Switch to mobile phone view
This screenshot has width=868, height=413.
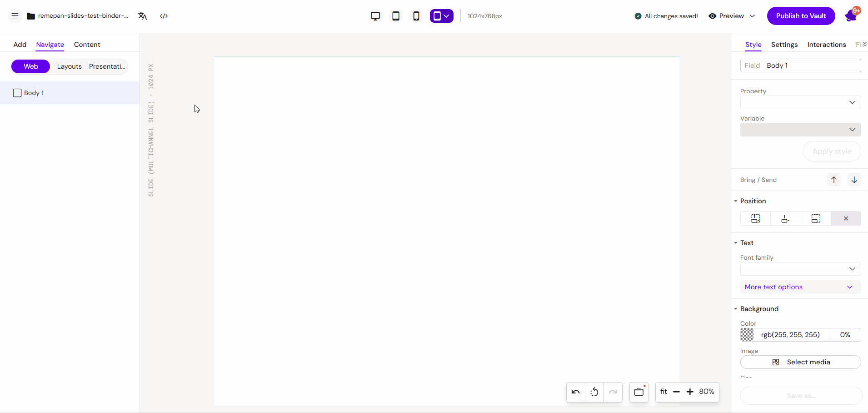pyautogui.click(x=416, y=16)
